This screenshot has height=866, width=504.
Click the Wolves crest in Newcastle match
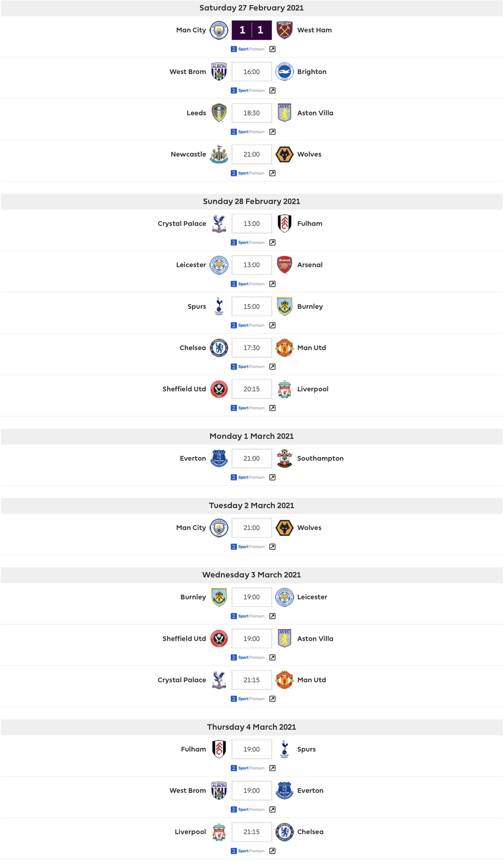(x=284, y=154)
